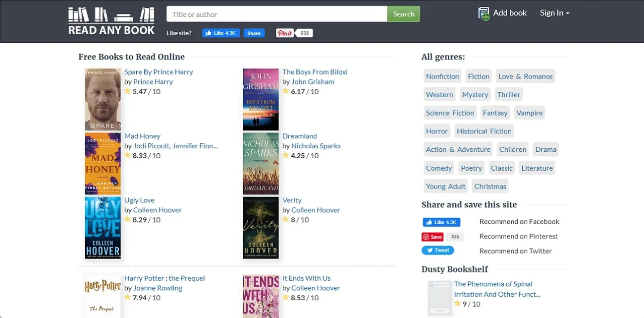Click the Facebook Share button in header
Viewport: 644px width, 318px height.
[x=254, y=33]
